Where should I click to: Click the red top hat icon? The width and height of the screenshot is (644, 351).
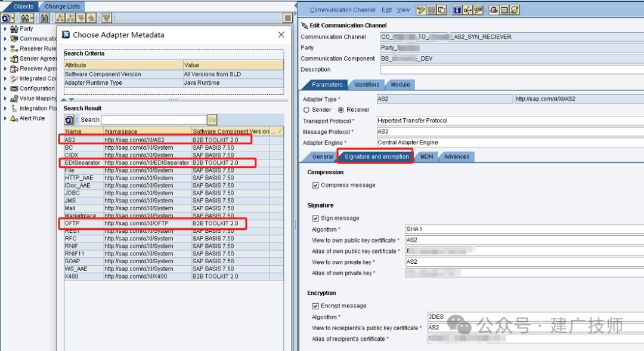[494, 10]
